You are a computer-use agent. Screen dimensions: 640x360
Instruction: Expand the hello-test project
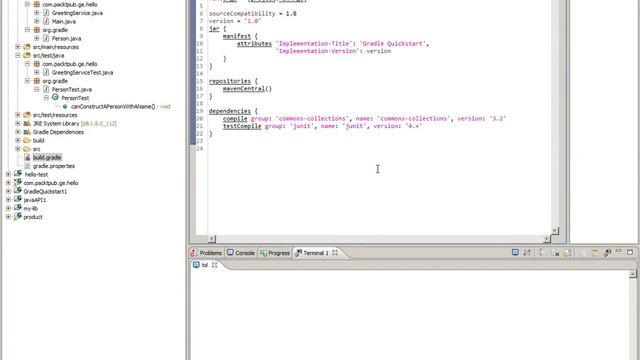coord(8,174)
